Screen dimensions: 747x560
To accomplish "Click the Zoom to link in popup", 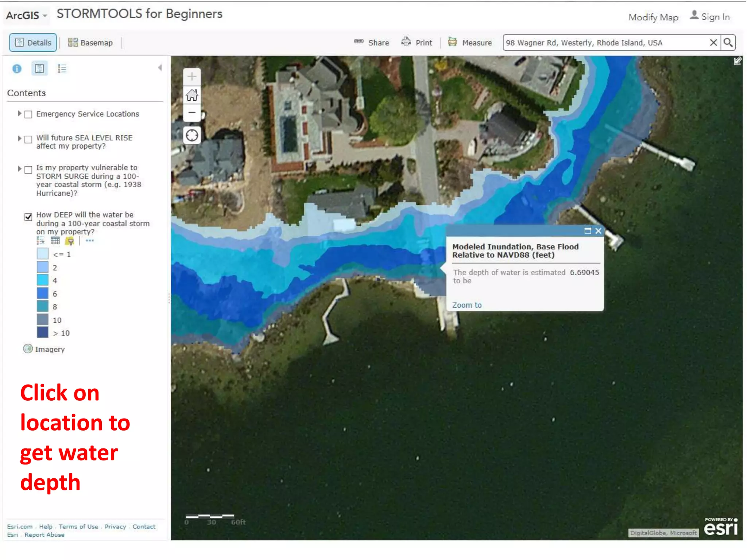I will (x=467, y=305).
